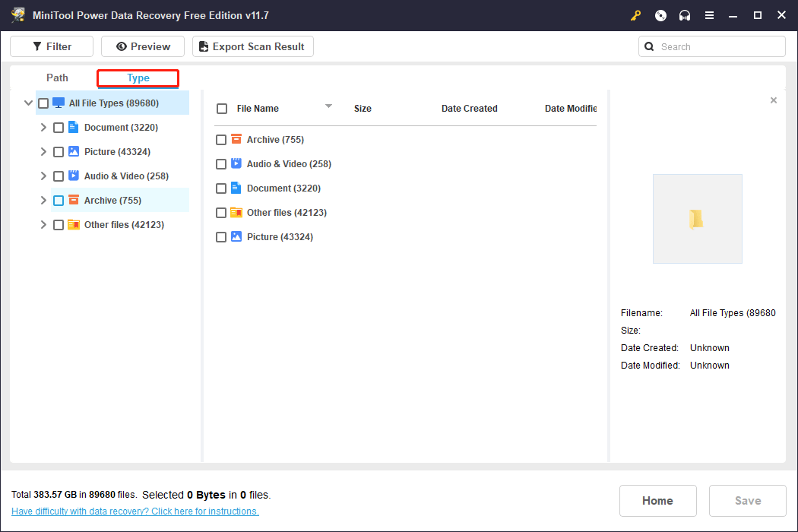Check Archive (755) in file list
Viewport: 798px width, 532px height.
(x=221, y=140)
